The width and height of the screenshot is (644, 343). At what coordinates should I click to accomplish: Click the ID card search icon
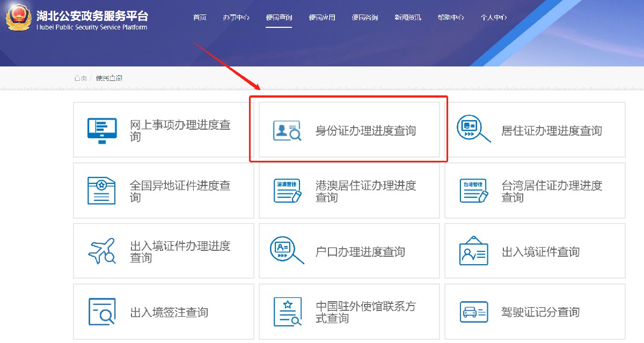tap(287, 131)
